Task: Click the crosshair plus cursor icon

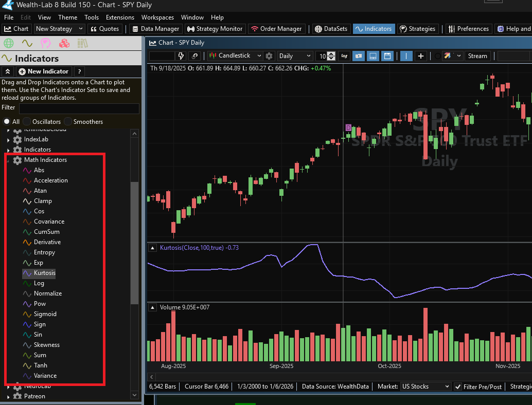Action: point(421,56)
